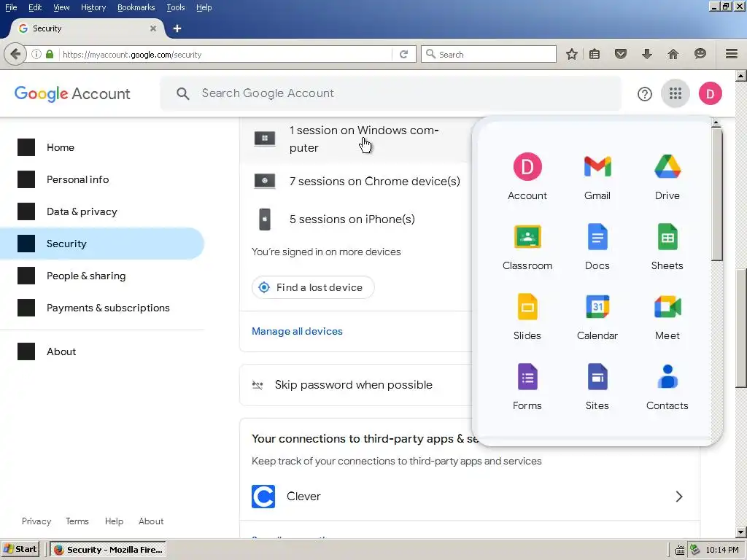This screenshot has height=560, width=747.
Task: Open the History menu
Action: click(93, 7)
